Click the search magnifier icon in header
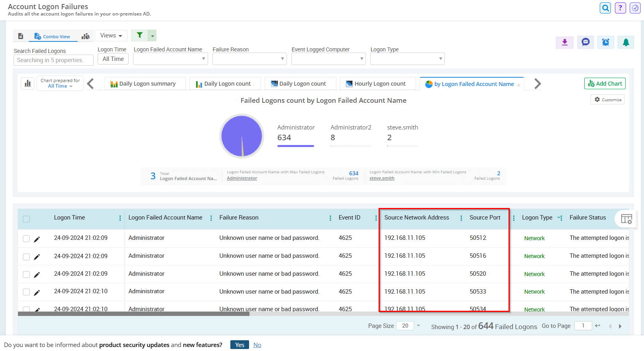The width and height of the screenshot is (644, 351). point(605,8)
